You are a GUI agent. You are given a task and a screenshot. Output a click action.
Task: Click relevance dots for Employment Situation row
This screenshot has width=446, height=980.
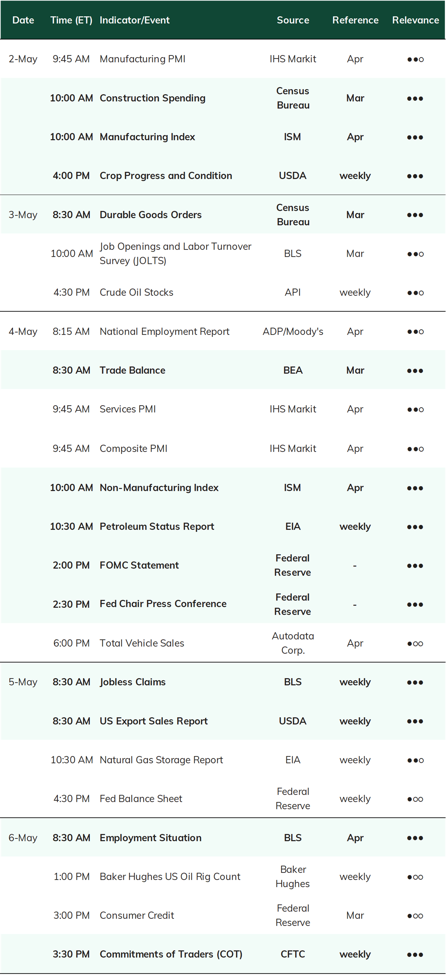click(x=415, y=838)
